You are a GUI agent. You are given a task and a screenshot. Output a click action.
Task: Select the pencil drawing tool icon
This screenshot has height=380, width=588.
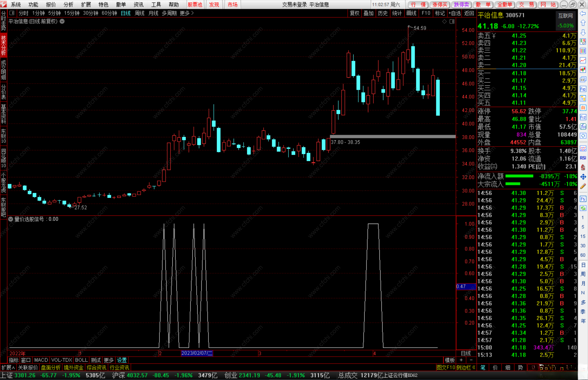[x=583, y=186]
